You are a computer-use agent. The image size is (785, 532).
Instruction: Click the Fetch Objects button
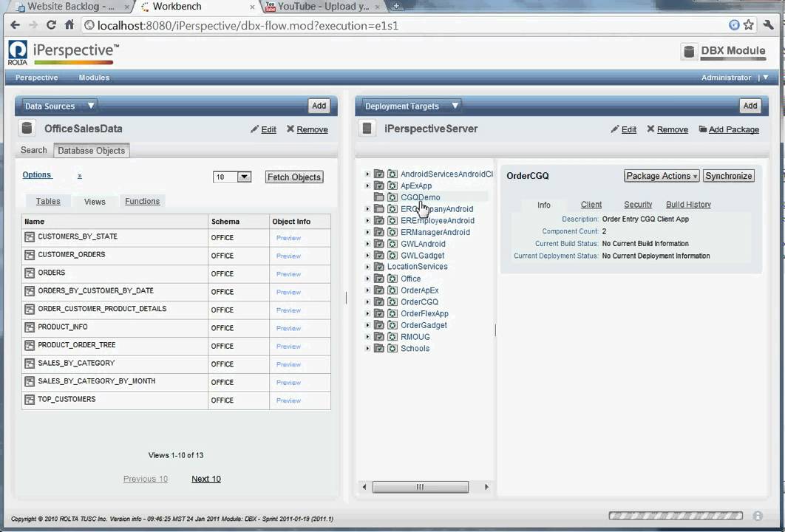(x=294, y=177)
